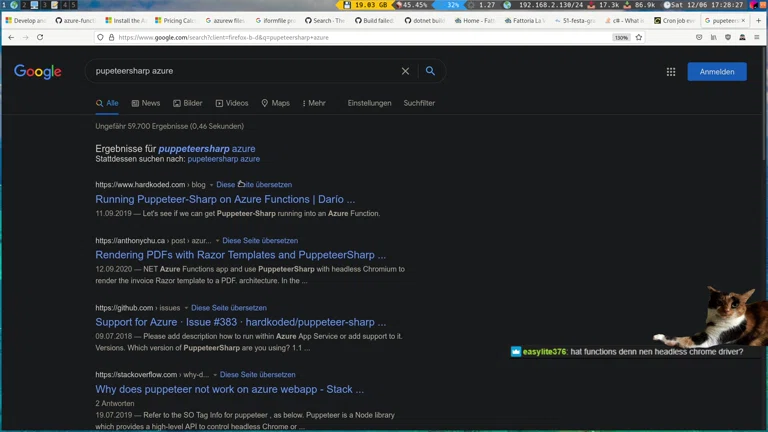This screenshot has width=768, height=432.
Task: Switch to the Cron job tab
Action: point(675,21)
